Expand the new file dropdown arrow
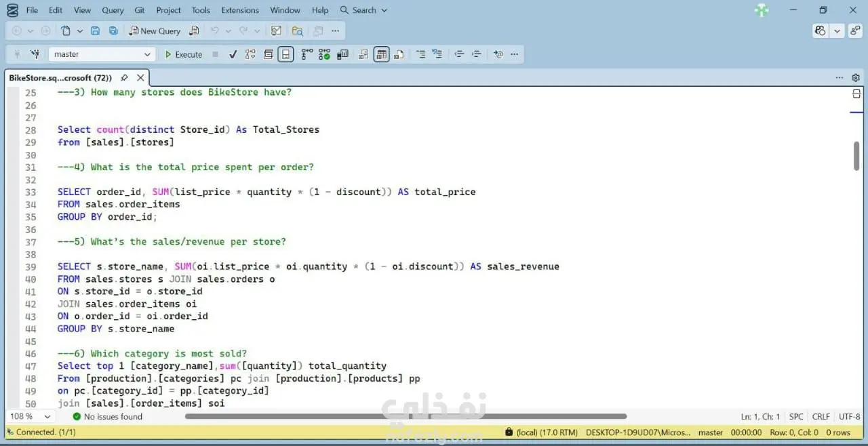 tap(79, 31)
